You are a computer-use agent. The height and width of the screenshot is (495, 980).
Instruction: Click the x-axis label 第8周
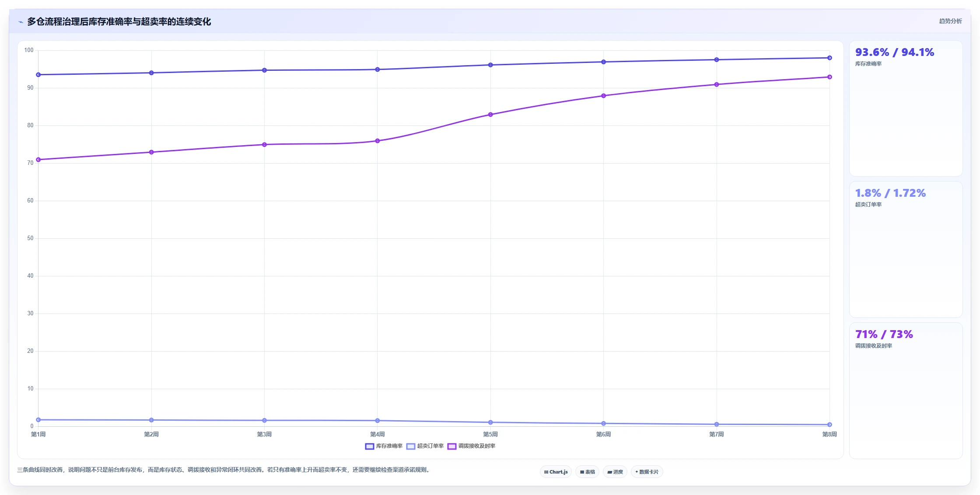point(829,434)
